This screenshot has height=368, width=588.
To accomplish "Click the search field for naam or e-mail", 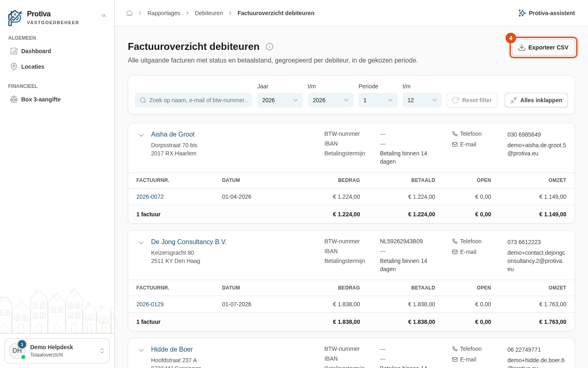I will (x=194, y=100).
